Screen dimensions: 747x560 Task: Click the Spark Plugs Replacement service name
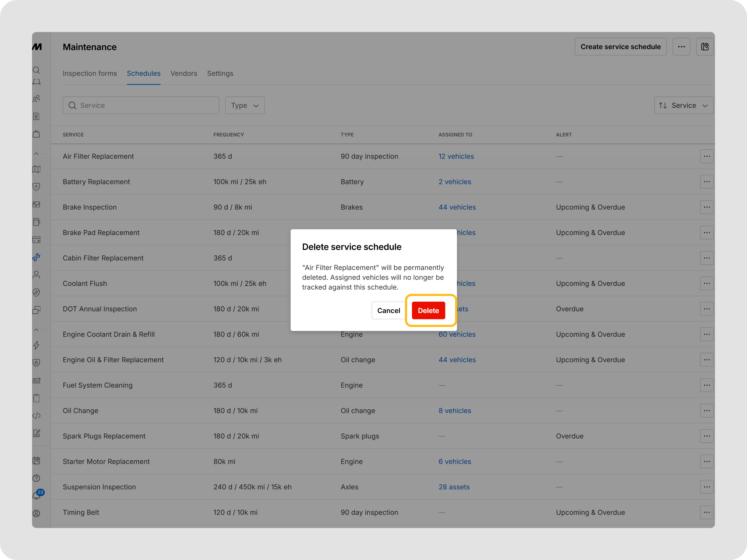click(x=104, y=436)
